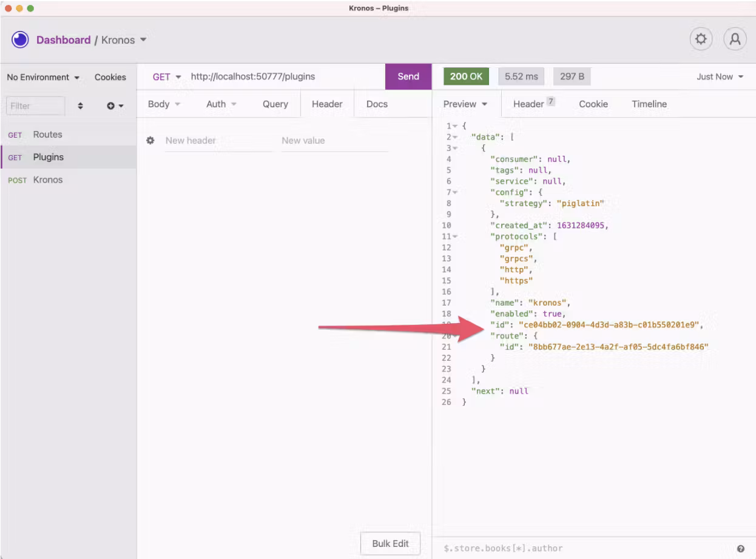Open the user account icon
The width and height of the screenshot is (756, 559).
[x=735, y=39]
